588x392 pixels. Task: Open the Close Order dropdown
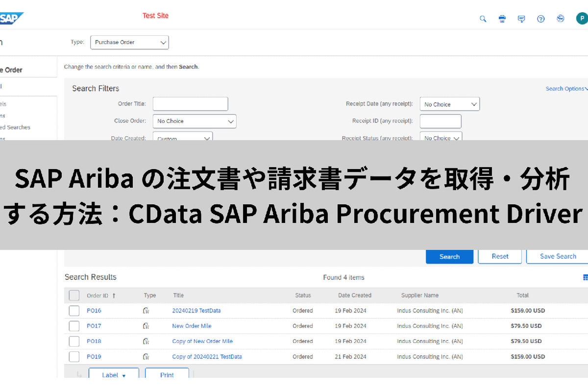click(x=195, y=121)
